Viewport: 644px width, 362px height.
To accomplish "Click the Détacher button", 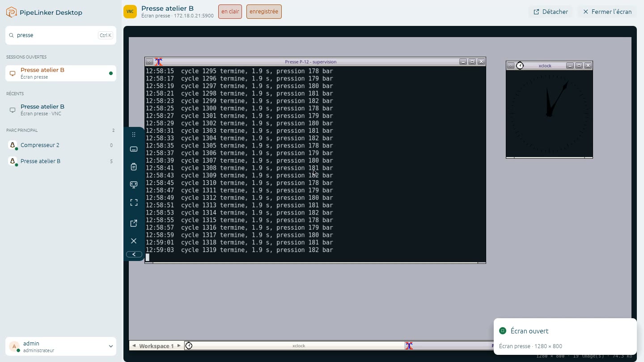I will click(x=551, y=12).
